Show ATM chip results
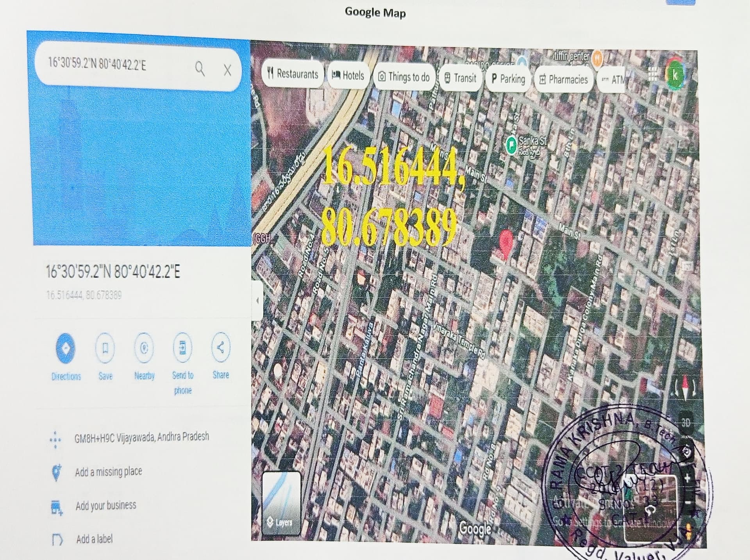 pyautogui.click(x=612, y=81)
